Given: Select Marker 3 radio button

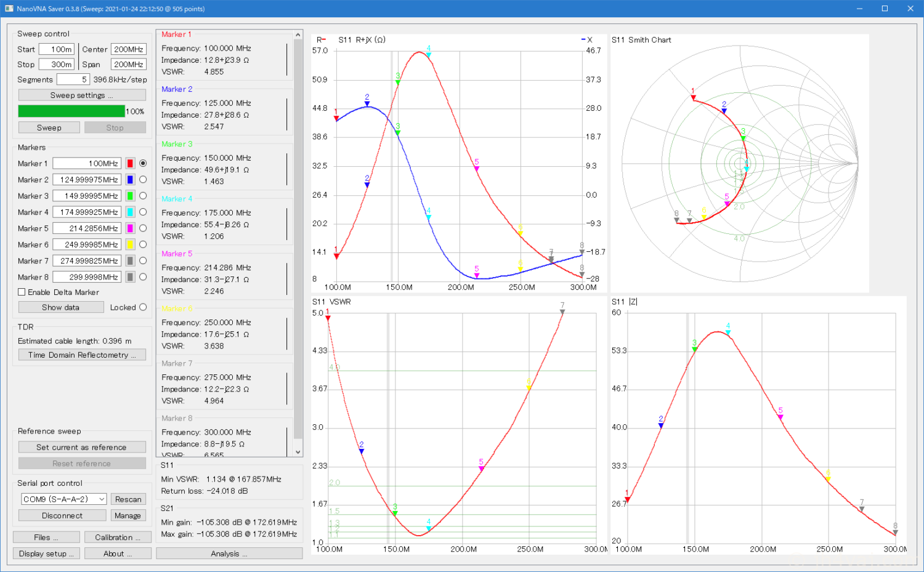Looking at the screenshot, I should pos(143,196).
